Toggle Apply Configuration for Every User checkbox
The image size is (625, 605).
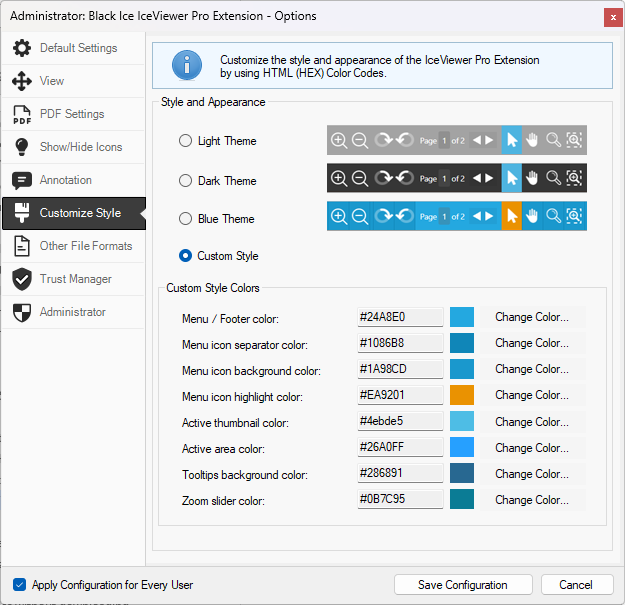click(x=20, y=585)
